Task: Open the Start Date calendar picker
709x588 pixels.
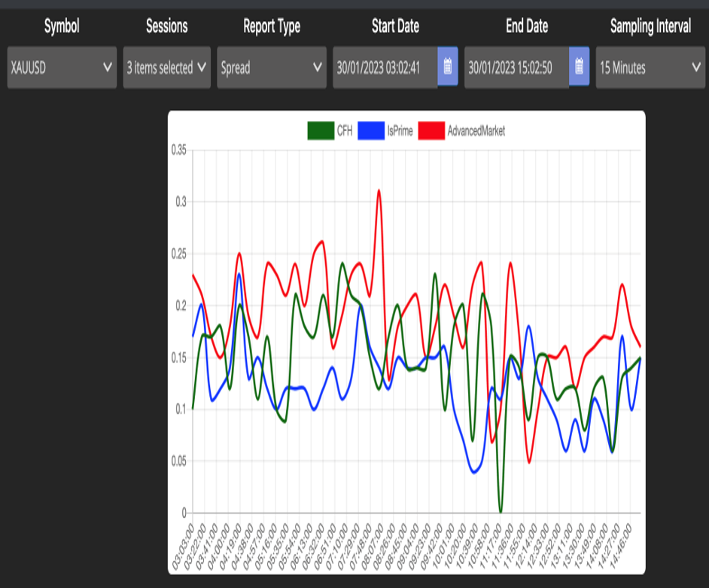Action: (447, 67)
